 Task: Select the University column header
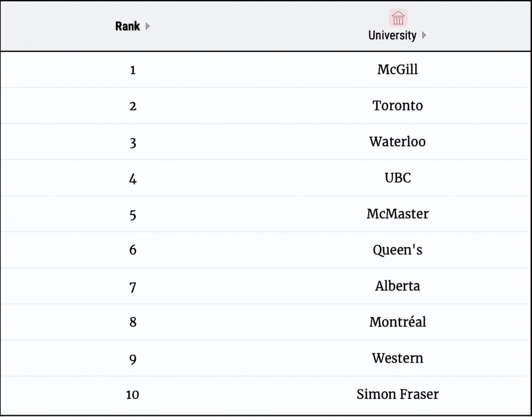click(392, 35)
